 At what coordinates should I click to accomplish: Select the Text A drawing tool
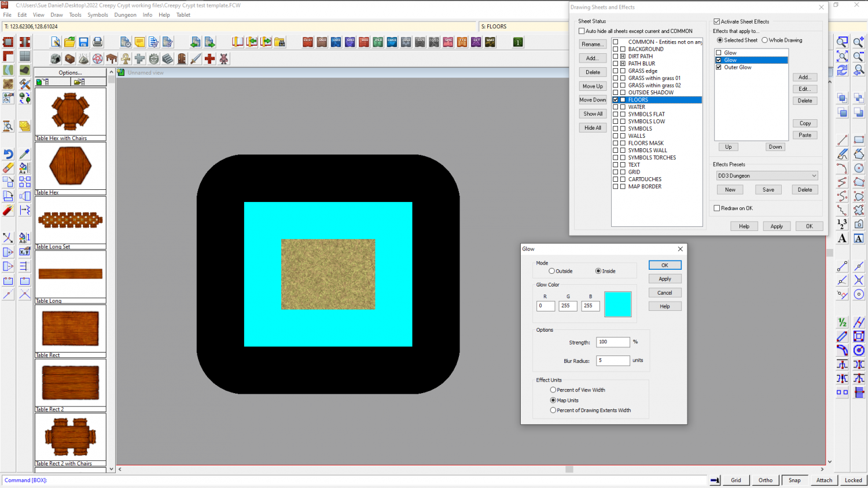point(843,239)
